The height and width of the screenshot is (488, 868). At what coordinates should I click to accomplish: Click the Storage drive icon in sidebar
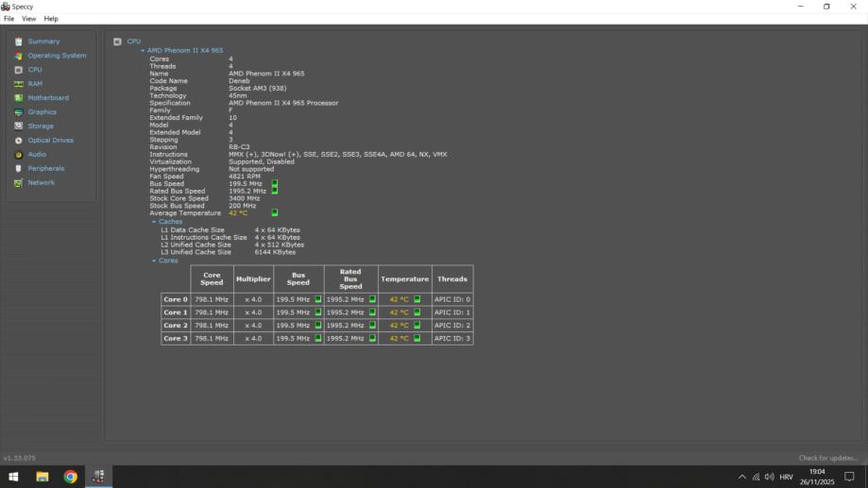[x=18, y=126]
